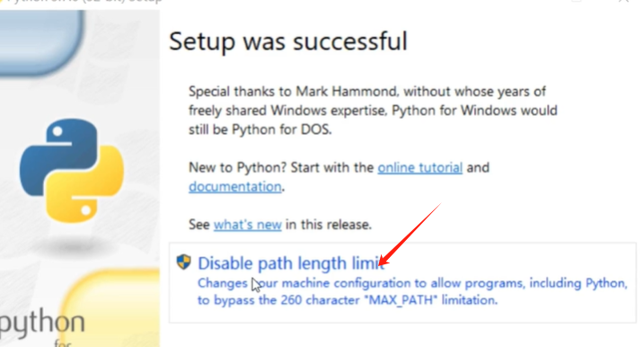Click the yellow snake half of the logo
Viewport: 644px width, 347px height.
tap(85, 184)
